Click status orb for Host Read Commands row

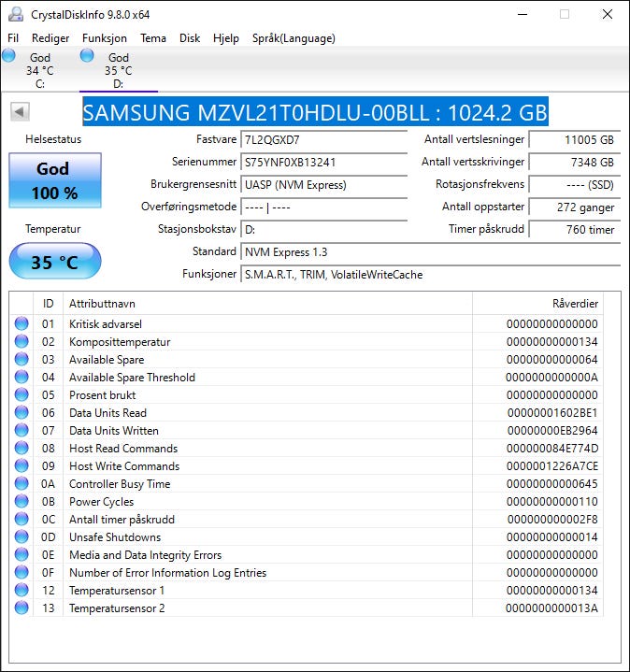point(21,448)
